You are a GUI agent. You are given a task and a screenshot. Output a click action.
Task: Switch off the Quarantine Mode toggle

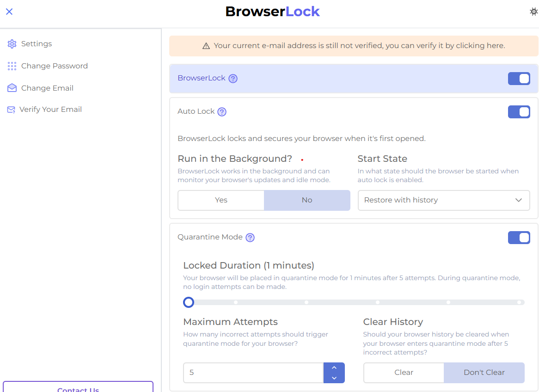(x=519, y=238)
